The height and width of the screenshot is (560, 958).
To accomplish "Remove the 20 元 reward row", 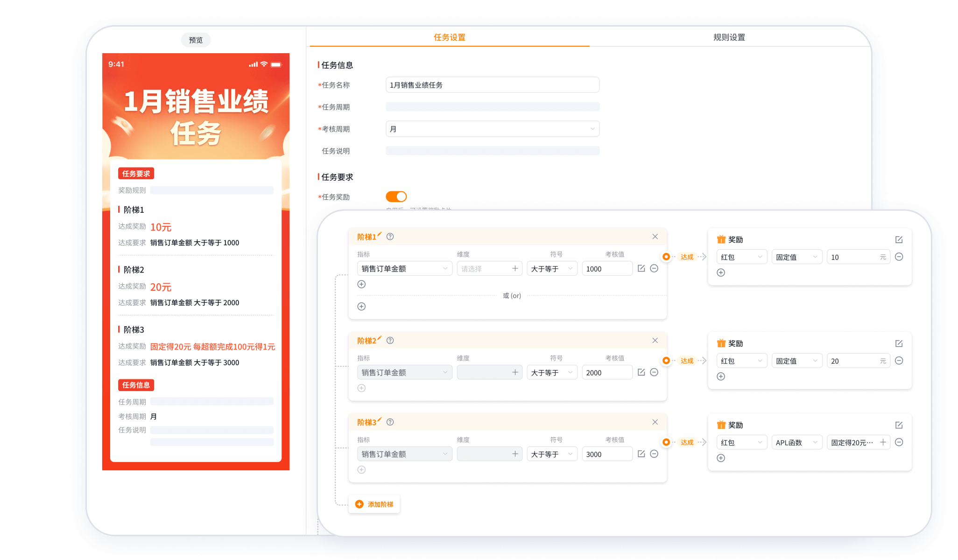I will point(899,361).
